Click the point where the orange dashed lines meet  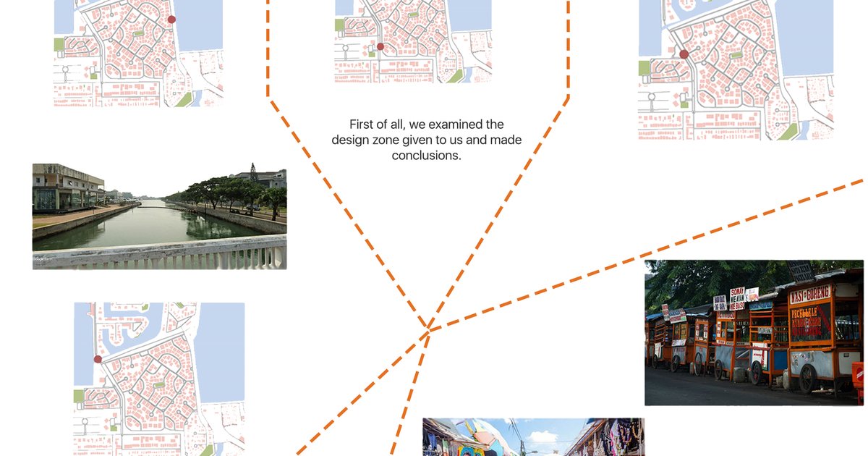tap(430, 329)
